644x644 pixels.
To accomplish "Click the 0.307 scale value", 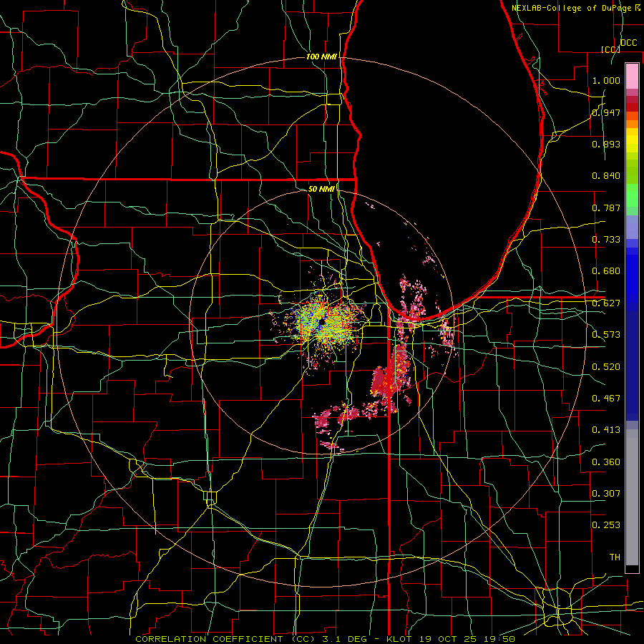I will click(x=606, y=494).
